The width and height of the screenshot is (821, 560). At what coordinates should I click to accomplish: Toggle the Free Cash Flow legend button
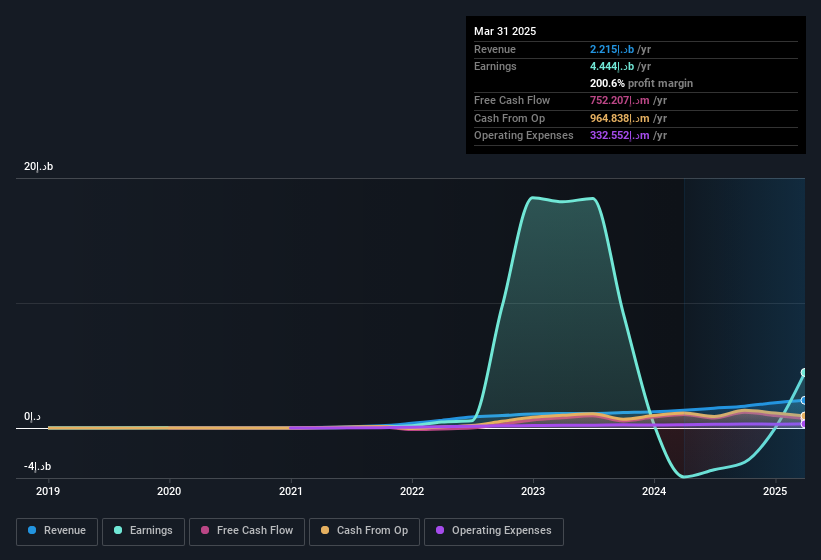[247, 531]
